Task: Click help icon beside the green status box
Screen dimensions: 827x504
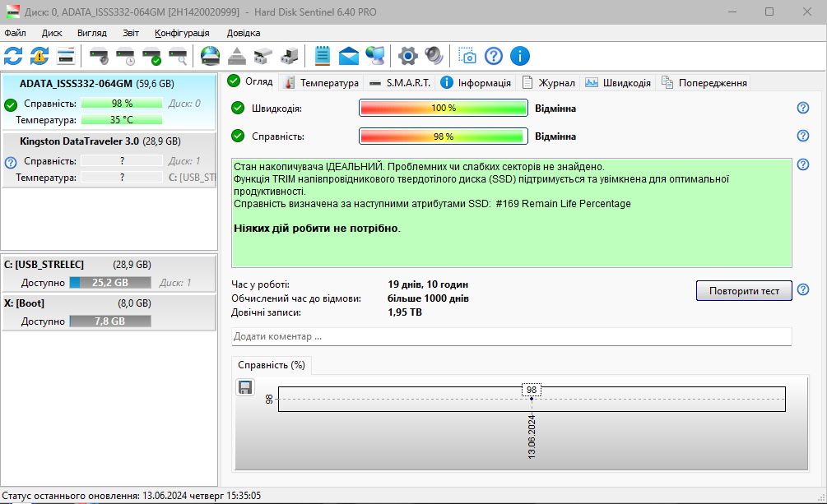Action: coord(803,164)
